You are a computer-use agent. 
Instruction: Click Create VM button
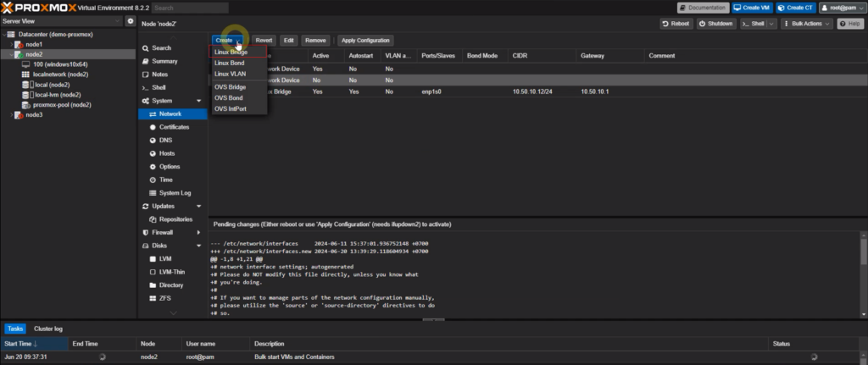[752, 8]
